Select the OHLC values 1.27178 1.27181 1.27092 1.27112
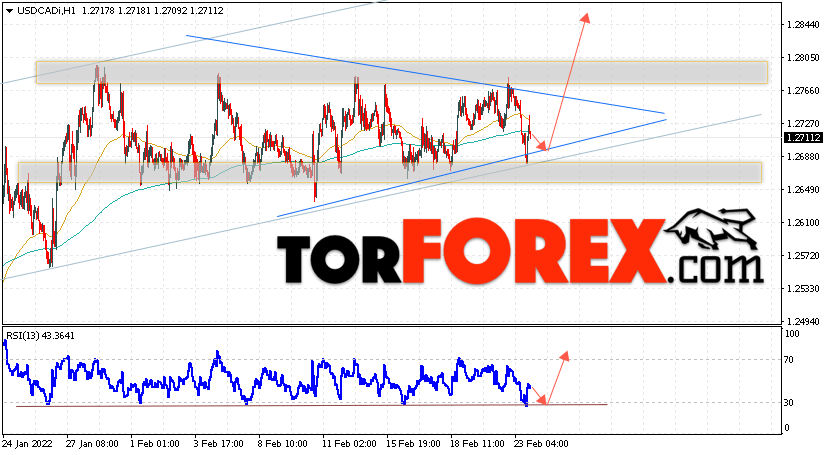The width and height of the screenshot is (827, 455). [153, 11]
